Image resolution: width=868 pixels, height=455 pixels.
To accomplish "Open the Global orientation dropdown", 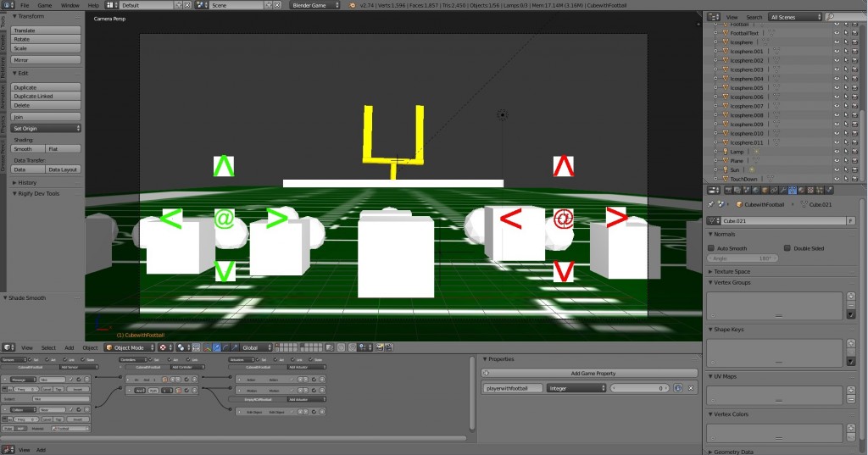I will coord(256,347).
